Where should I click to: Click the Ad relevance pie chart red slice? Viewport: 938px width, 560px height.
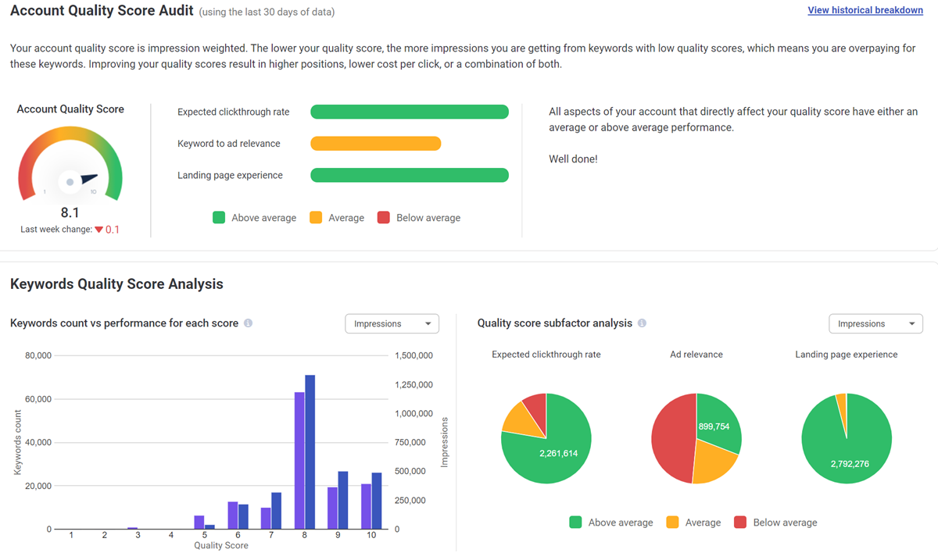(674, 437)
